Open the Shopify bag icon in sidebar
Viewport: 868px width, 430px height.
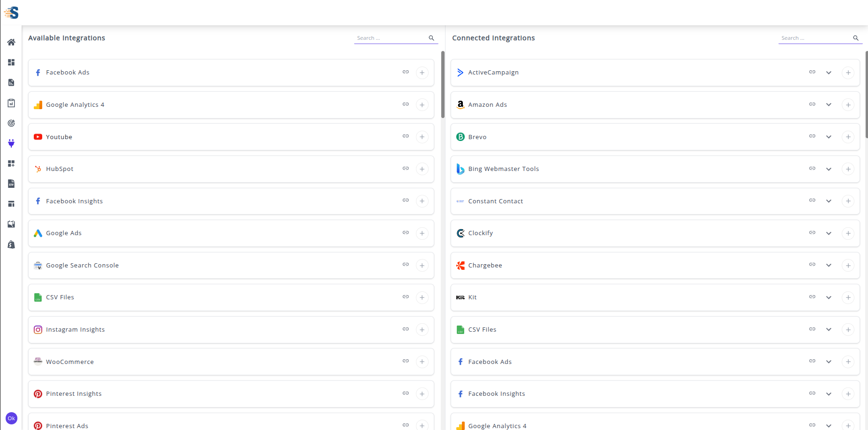coord(11,245)
